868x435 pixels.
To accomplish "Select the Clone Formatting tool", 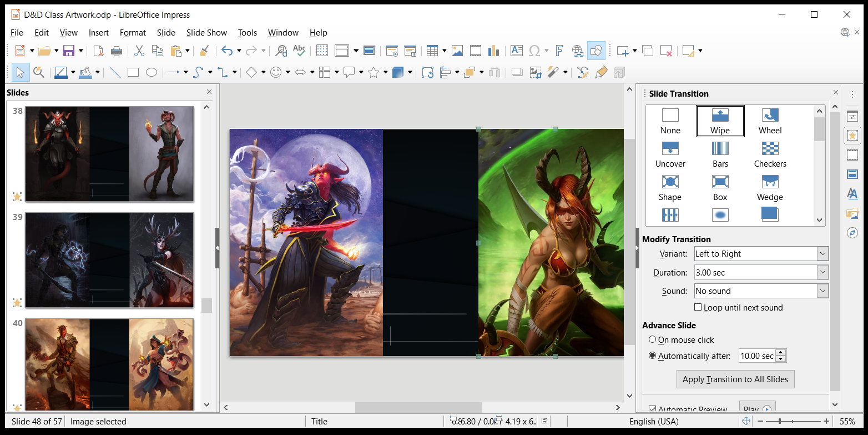I will (204, 51).
